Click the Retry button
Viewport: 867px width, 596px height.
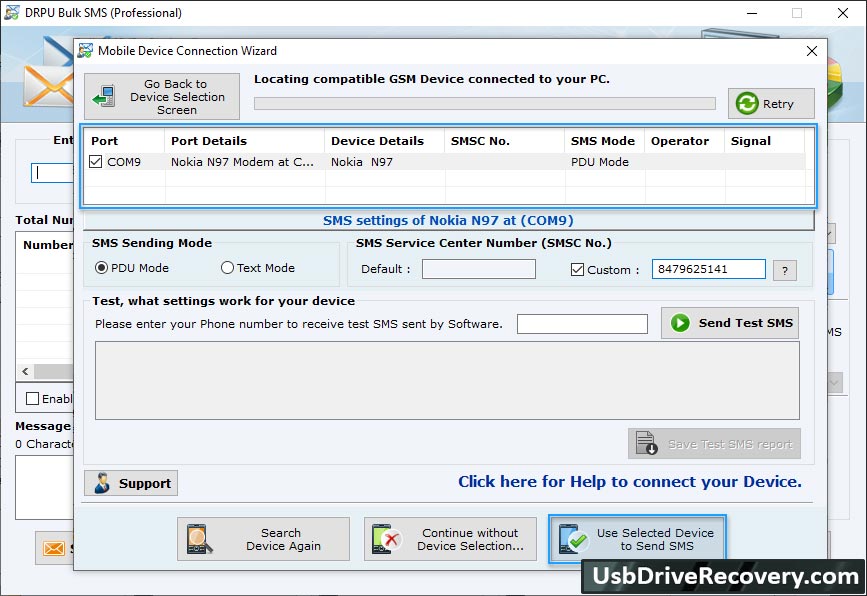pyautogui.click(x=771, y=103)
